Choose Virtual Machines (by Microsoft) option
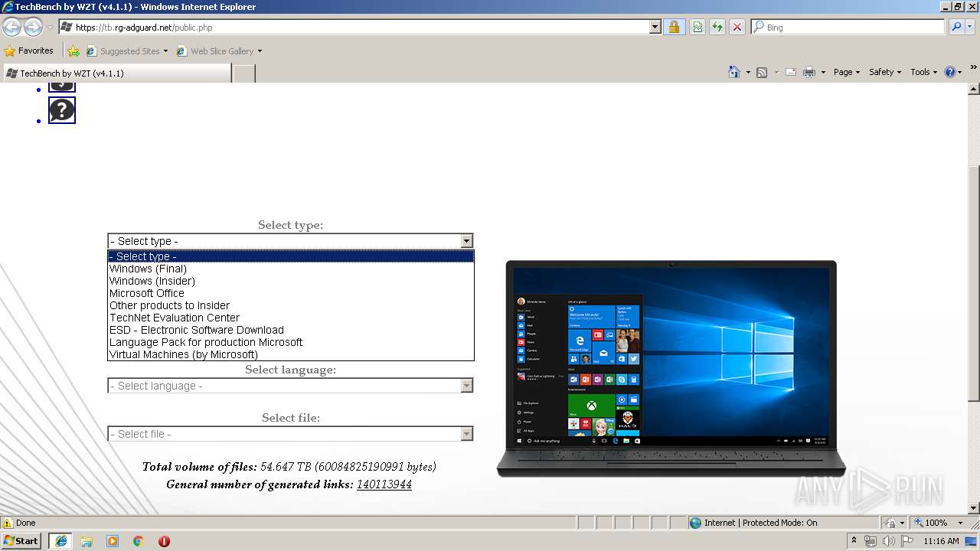 [x=291, y=354]
